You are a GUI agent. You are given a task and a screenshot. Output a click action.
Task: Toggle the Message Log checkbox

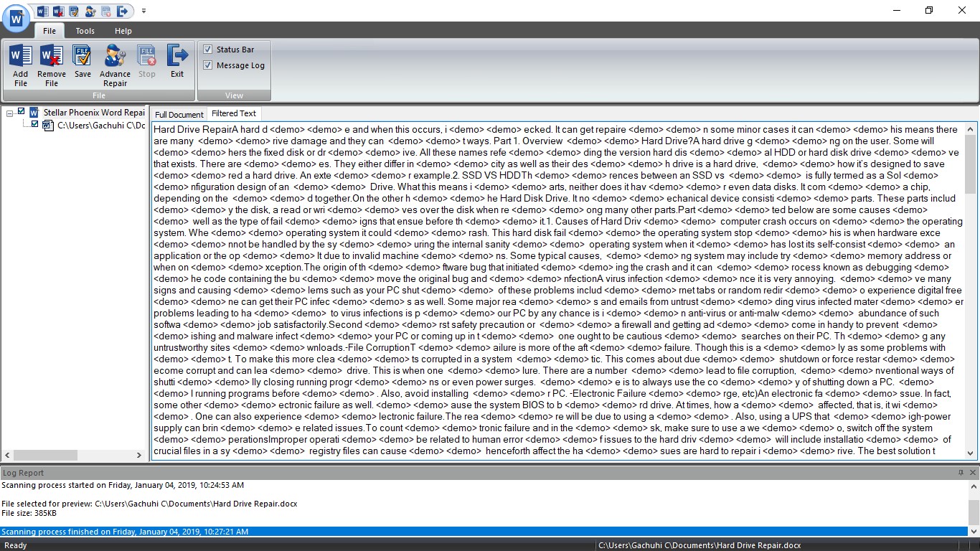point(207,65)
